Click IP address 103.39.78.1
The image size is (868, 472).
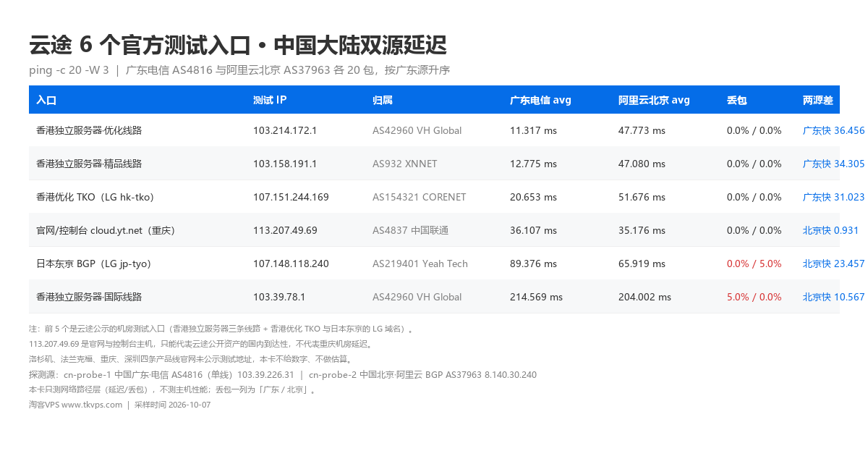[279, 298]
